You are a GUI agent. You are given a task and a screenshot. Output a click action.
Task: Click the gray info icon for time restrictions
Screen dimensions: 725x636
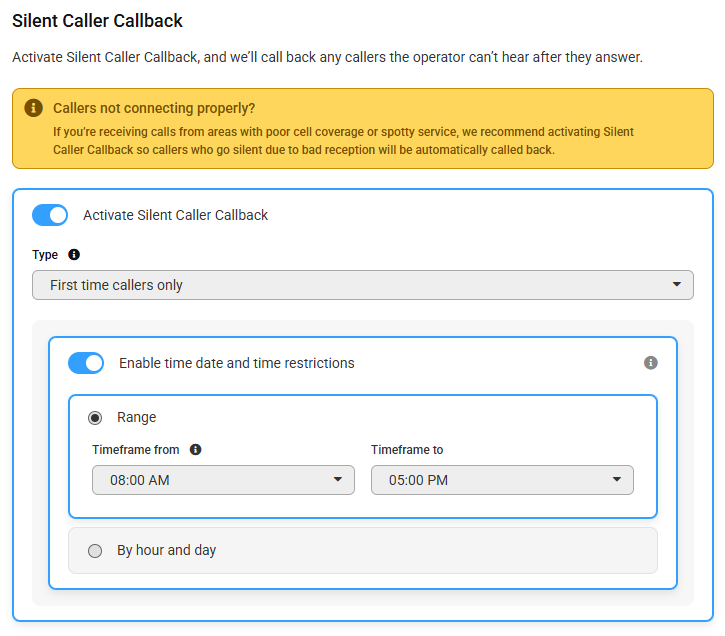point(651,363)
